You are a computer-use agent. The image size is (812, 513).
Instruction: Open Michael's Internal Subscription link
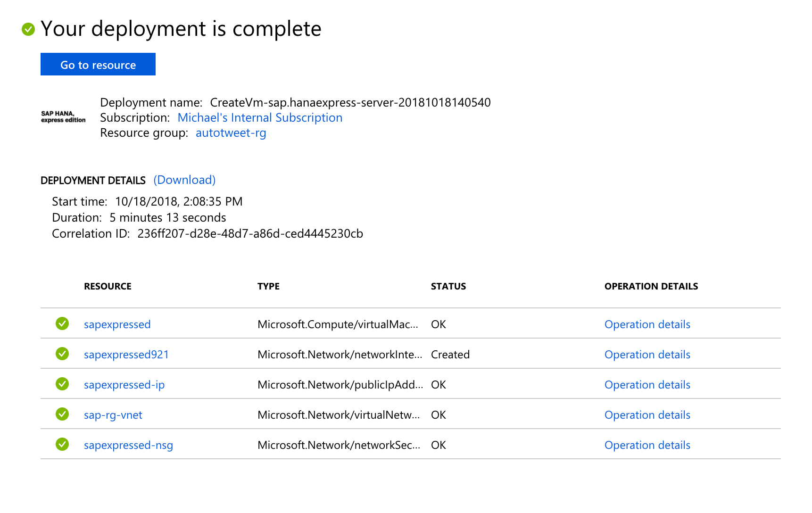click(x=260, y=118)
